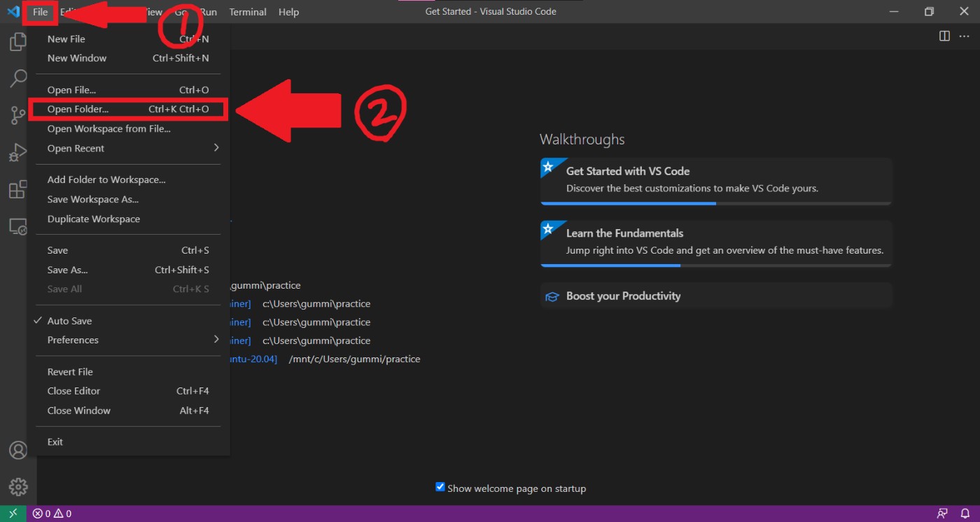Click the graduation cap icon on Boost your Productivity

tap(552, 296)
